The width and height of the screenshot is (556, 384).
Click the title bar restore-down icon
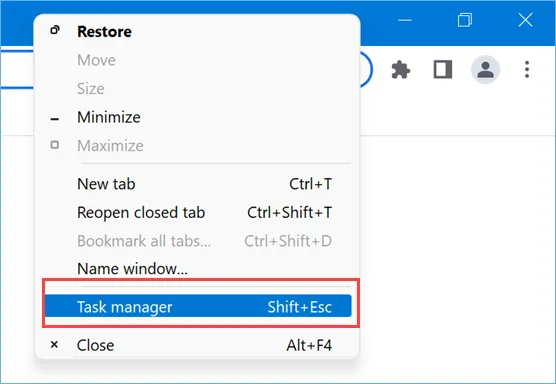coord(465,20)
